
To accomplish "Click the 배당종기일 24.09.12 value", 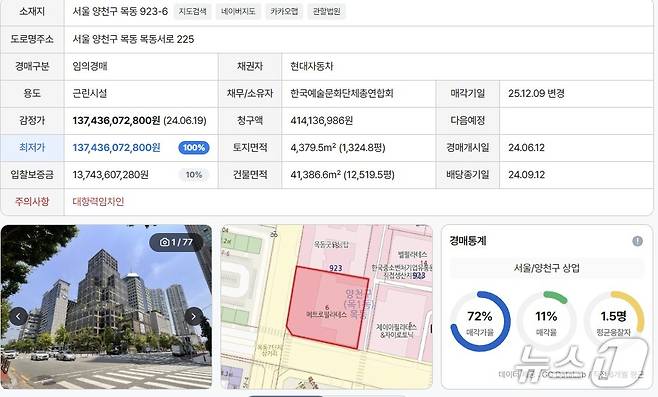I will [526, 175].
